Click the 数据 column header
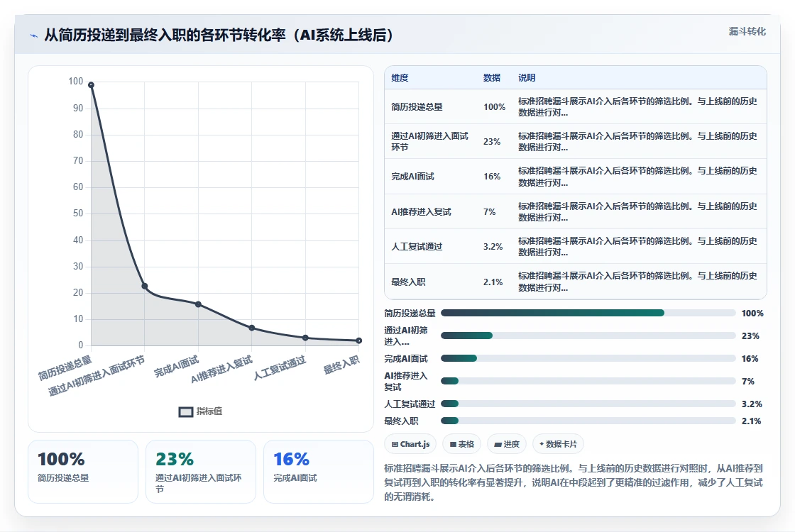Viewport: 795px width, 532px height. (492, 78)
